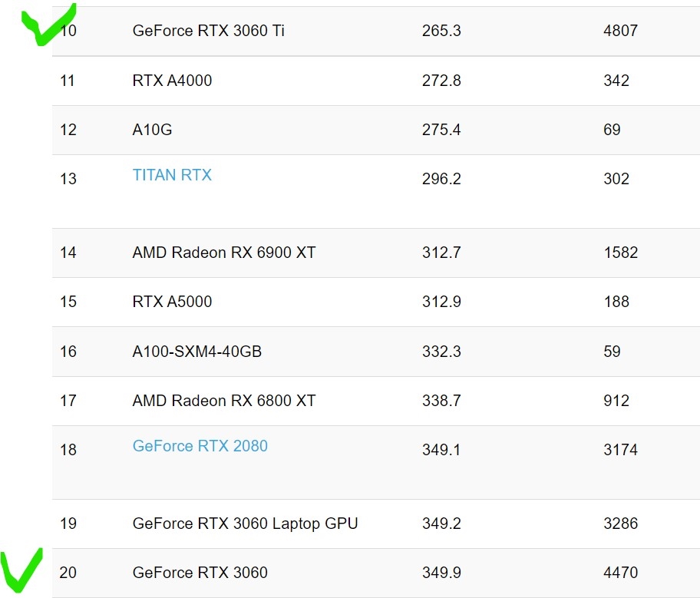This screenshot has height=598, width=700.
Task: Select the GeForce RTX 3060 Ti name
Action: coord(209,31)
